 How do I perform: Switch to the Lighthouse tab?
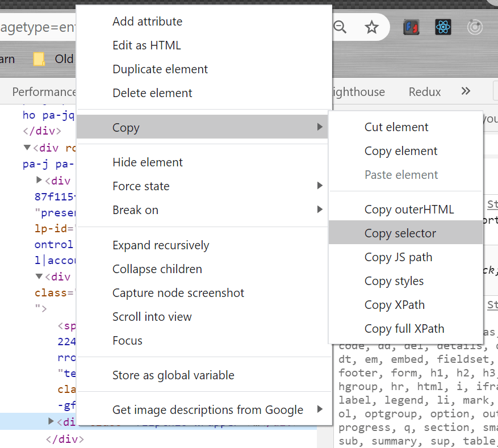pyautogui.click(x=359, y=92)
